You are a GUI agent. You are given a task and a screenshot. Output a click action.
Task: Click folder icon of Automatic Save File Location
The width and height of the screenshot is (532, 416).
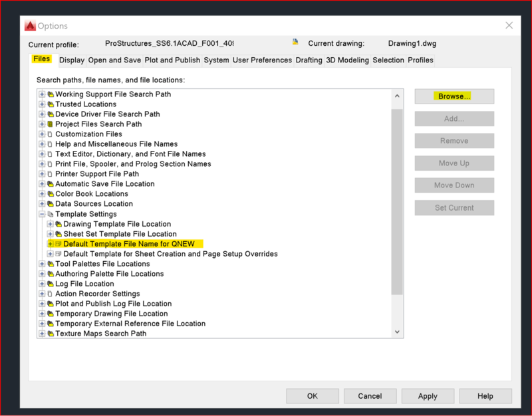click(x=51, y=184)
